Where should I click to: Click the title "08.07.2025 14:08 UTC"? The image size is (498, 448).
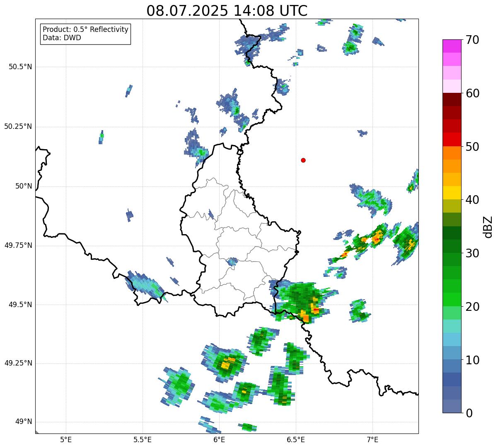(x=227, y=11)
